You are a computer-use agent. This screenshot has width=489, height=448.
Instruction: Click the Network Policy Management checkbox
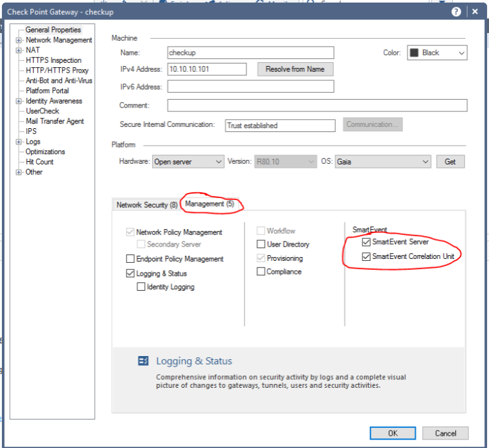(130, 232)
